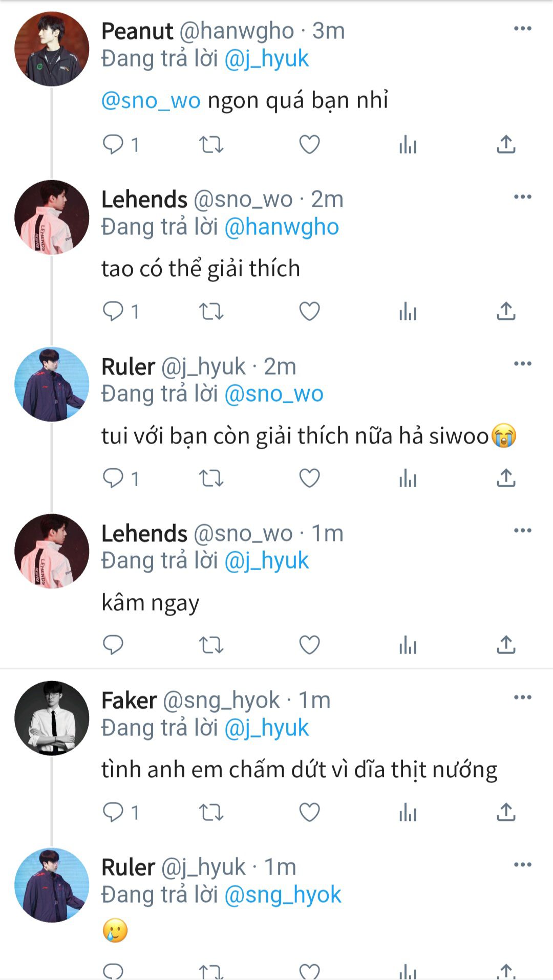
Task: Open the @sno_wo mention in Peanut's tweet
Action: pos(151,100)
